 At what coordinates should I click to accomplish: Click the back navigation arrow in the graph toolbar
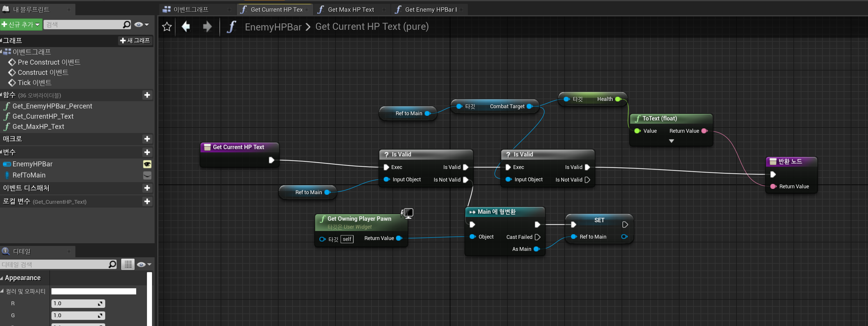point(186,26)
